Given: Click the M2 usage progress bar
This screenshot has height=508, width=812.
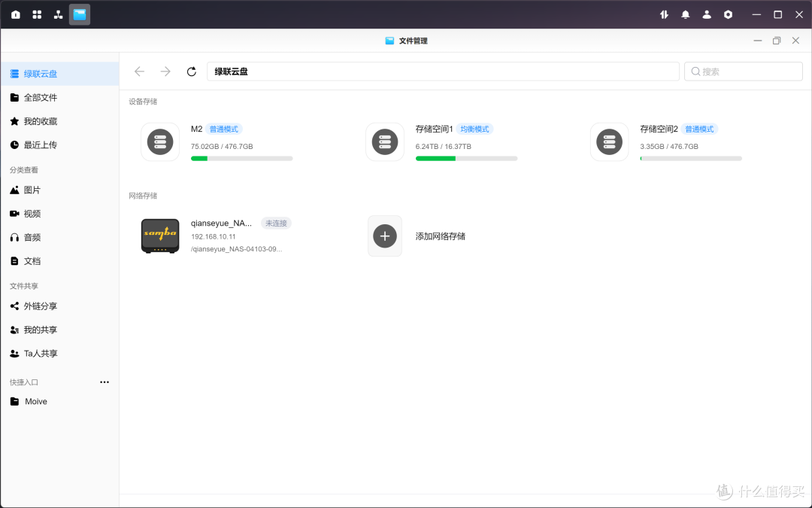Looking at the screenshot, I should tap(242, 159).
